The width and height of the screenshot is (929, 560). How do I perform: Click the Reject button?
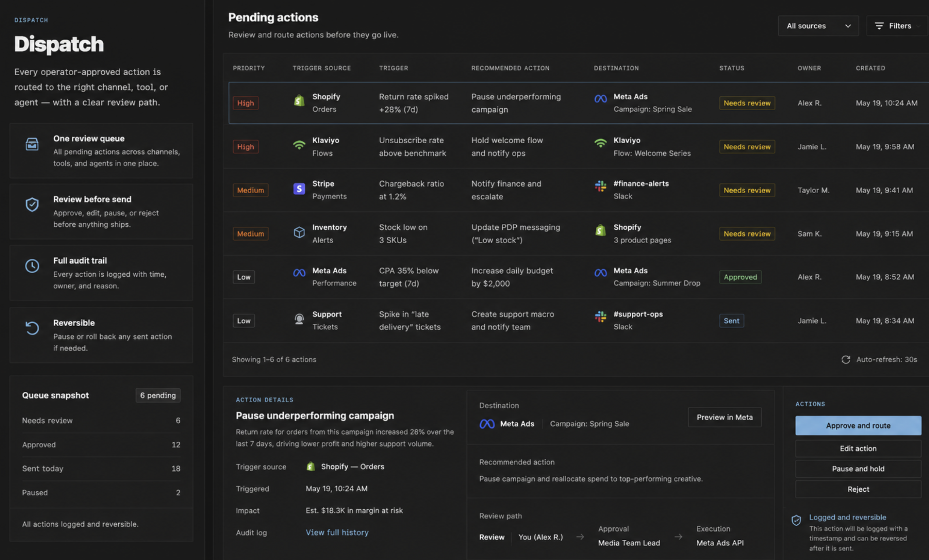[x=858, y=489]
